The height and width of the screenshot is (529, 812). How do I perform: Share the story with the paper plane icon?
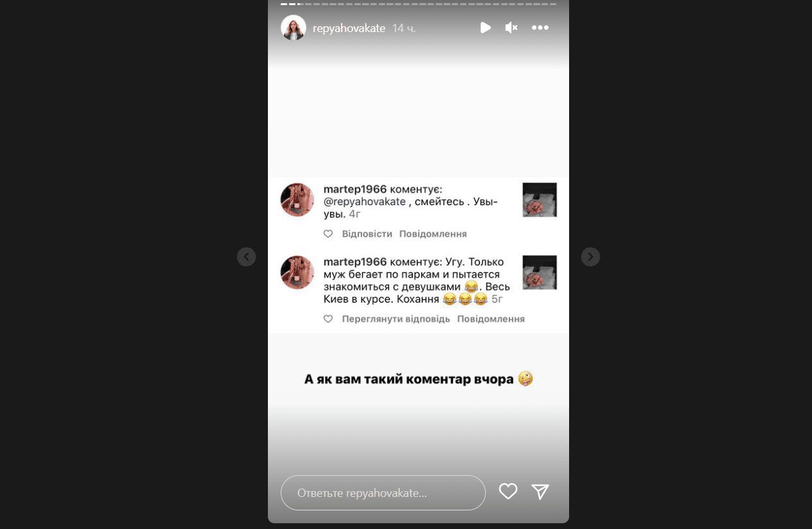pos(540,492)
